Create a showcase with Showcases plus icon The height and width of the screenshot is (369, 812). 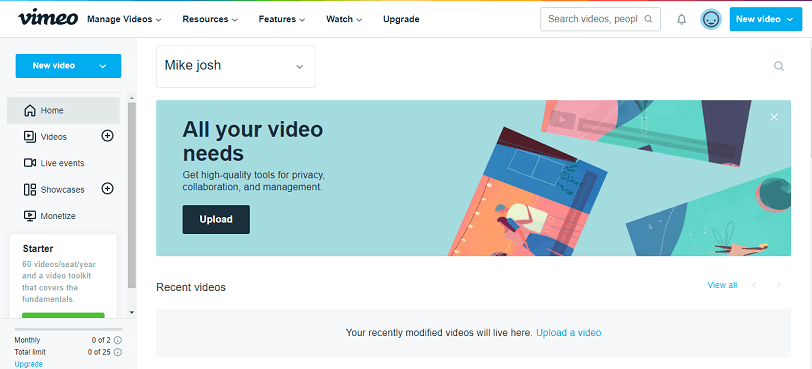tap(107, 188)
